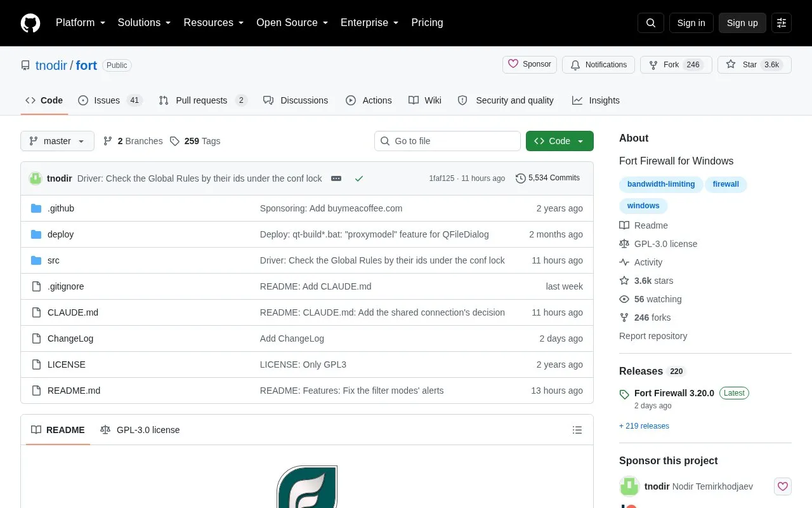Open the src folder
This screenshot has height=508, width=812.
[53, 260]
